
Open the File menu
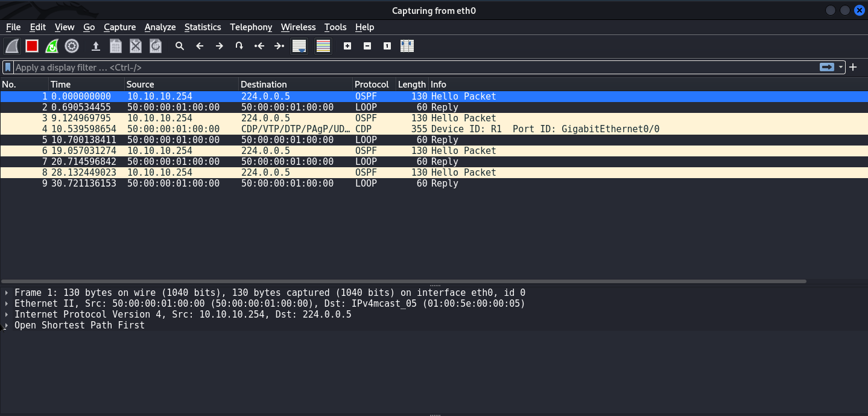[13, 27]
